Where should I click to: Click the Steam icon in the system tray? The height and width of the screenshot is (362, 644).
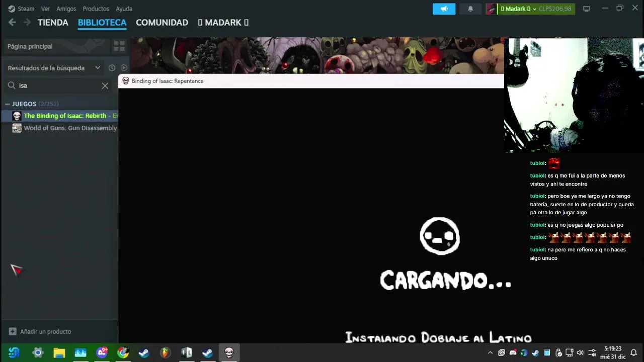[535, 352]
